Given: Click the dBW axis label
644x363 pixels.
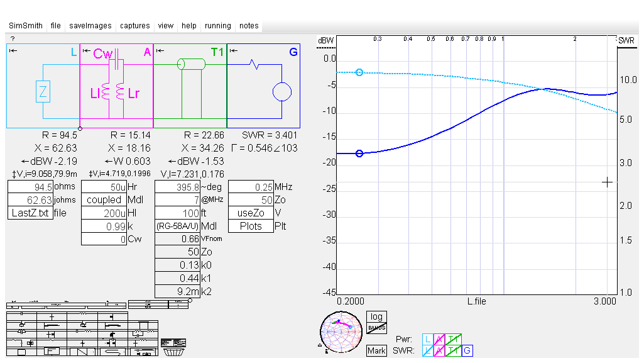Looking at the screenshot, I should pyautogui.click(x=325, y=41).
